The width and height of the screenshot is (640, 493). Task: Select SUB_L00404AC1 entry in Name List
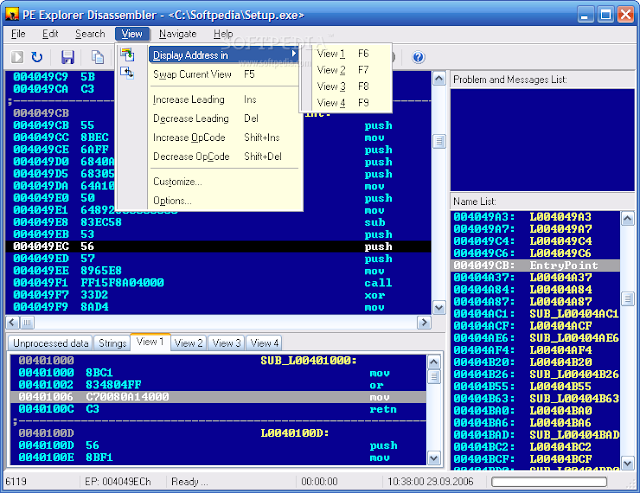pyautogui.click(x=535, y=313)
